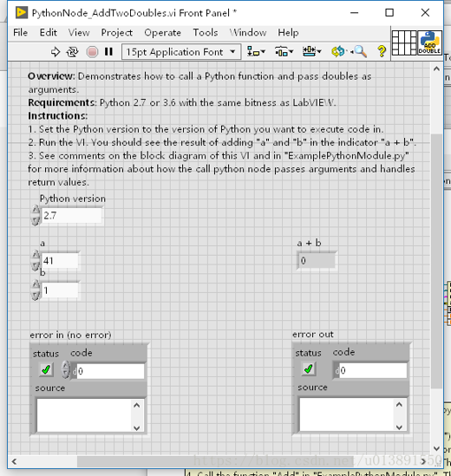Viewport: 451px width, 476px height.
Task: Show Context Help with question mark icon
Action: point(382,52)
